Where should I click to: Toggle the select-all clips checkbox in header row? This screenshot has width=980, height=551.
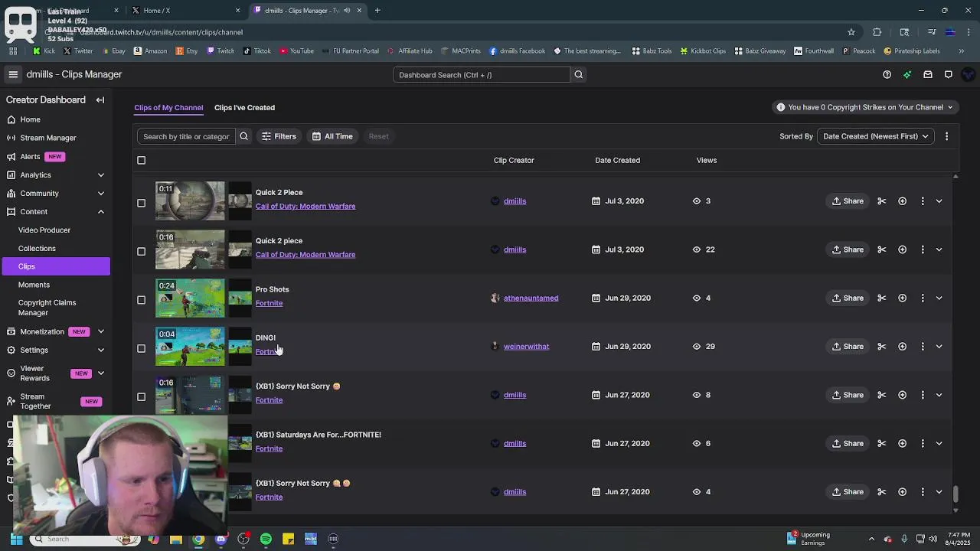[x=141, y=160]
